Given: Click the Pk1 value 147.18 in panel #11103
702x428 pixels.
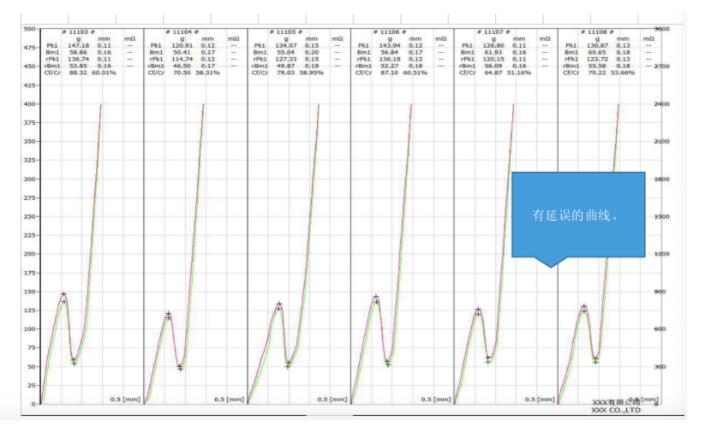Looking at the screenshot, I should click(x=76, y=46).
